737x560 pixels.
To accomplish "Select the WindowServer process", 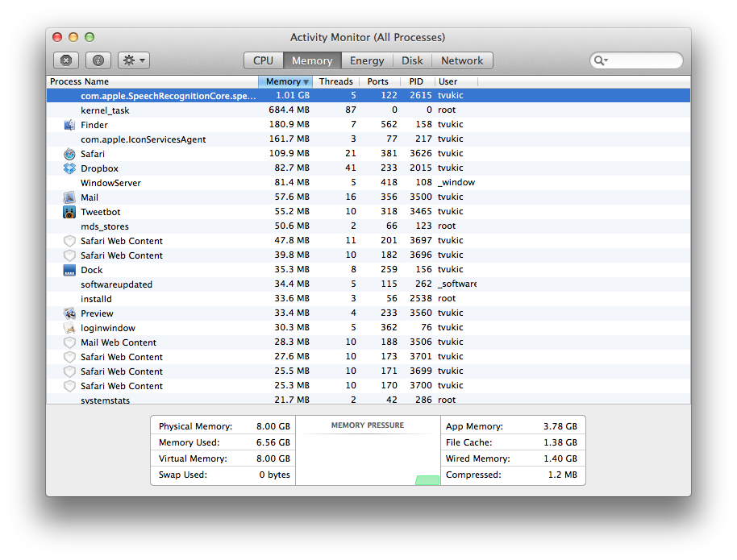I will tap(368, 183).
